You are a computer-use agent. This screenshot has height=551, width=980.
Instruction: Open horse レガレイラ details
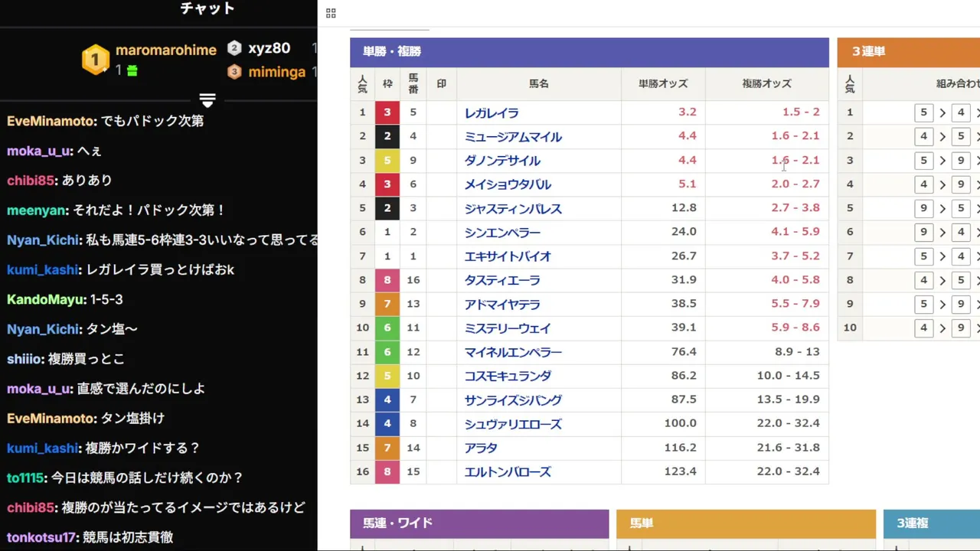coord(492,112)
